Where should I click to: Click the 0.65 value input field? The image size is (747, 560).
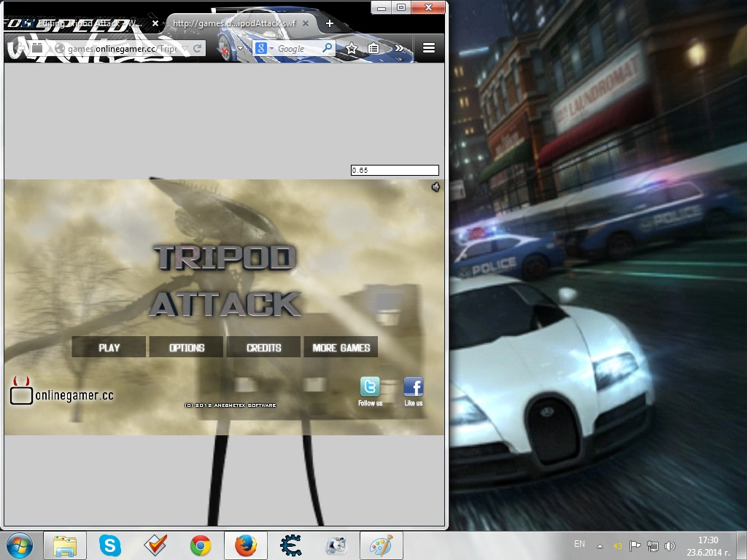tap(395, 170)
